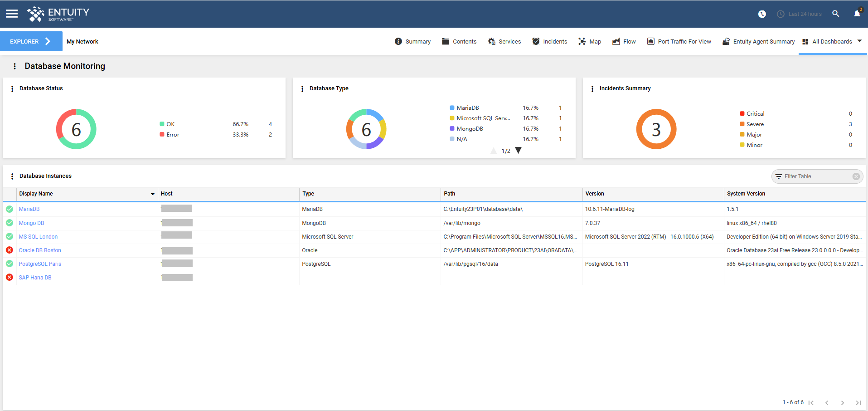Clear the Filter Table field

pos(856,176)
